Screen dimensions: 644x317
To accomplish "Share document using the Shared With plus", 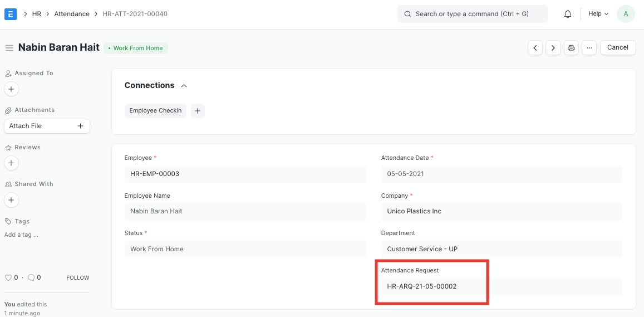I will pyautogui.click(x=11, y=200).
